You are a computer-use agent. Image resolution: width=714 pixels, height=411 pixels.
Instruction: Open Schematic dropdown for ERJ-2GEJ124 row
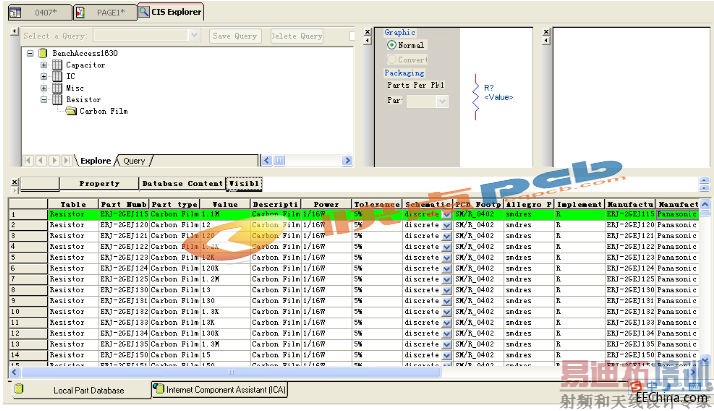click(x=447, y=269)
